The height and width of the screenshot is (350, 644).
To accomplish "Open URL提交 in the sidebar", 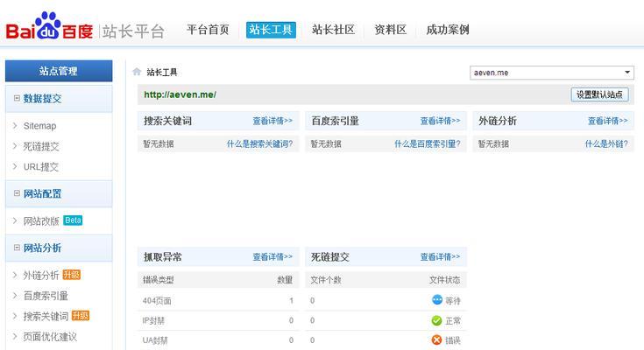I will [41, 166].
